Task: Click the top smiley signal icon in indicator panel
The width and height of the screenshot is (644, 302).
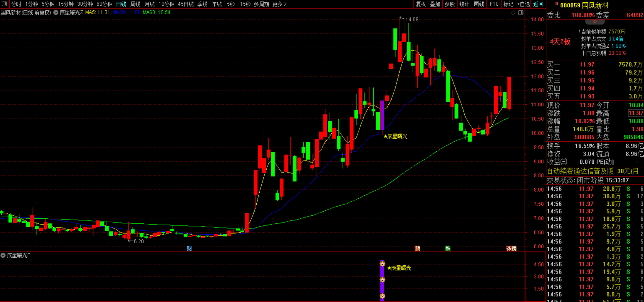Action: 382,263
